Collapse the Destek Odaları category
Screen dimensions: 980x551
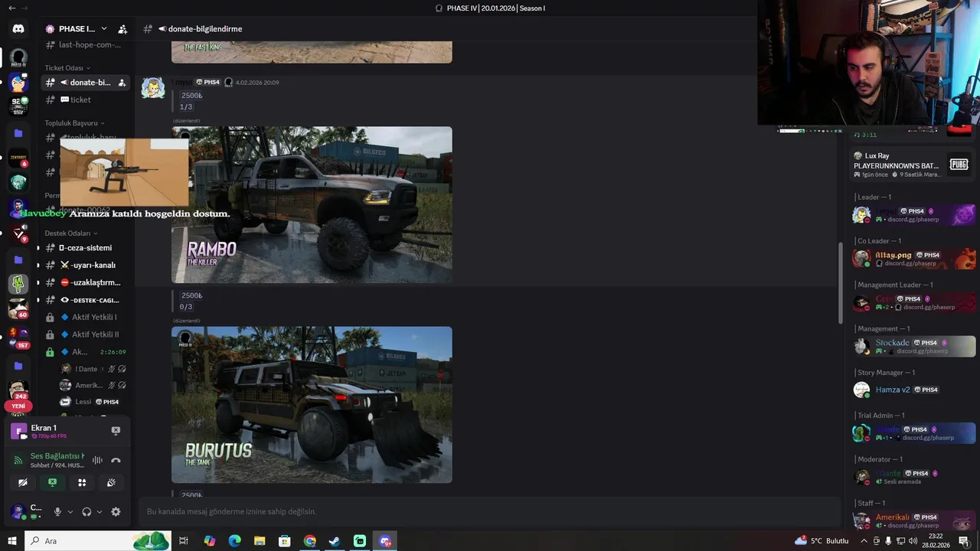[x=71, y=233]
